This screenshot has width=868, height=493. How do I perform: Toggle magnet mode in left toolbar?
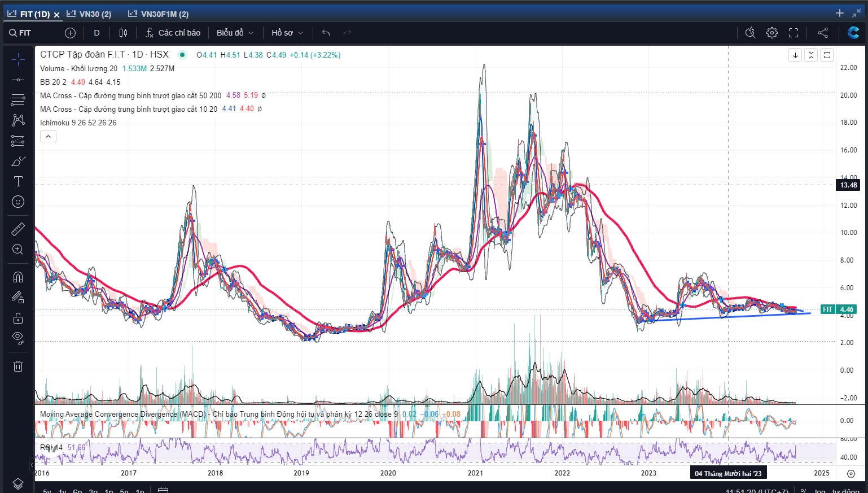click(x=18, y=277)
